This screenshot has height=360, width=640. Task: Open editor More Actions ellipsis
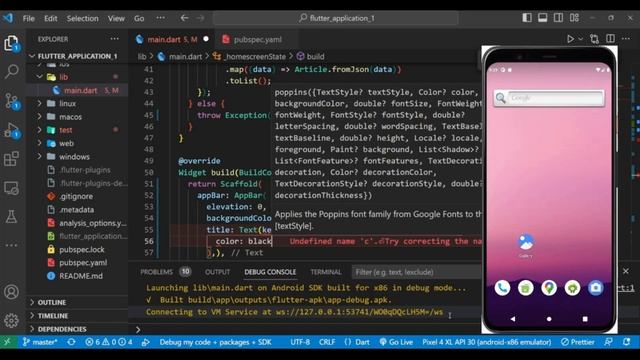[x=626, y=39]
